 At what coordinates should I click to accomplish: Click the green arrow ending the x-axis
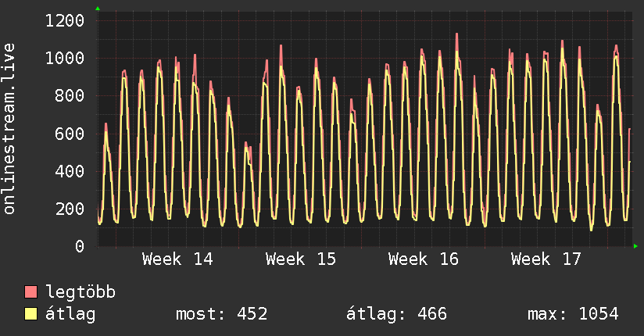(636, 246)
